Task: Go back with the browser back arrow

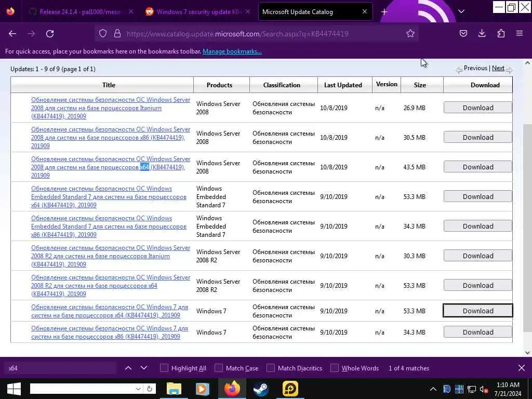Action: tap(12, 34)
